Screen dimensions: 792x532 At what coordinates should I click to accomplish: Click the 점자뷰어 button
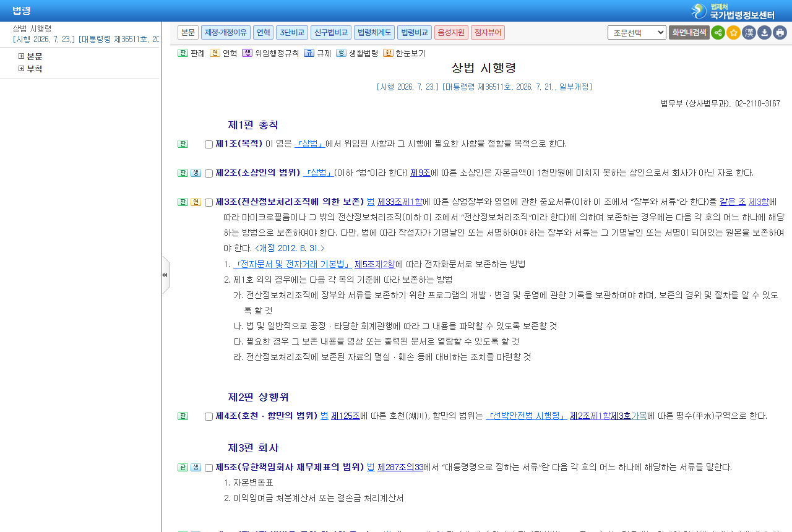click(488, 33)
